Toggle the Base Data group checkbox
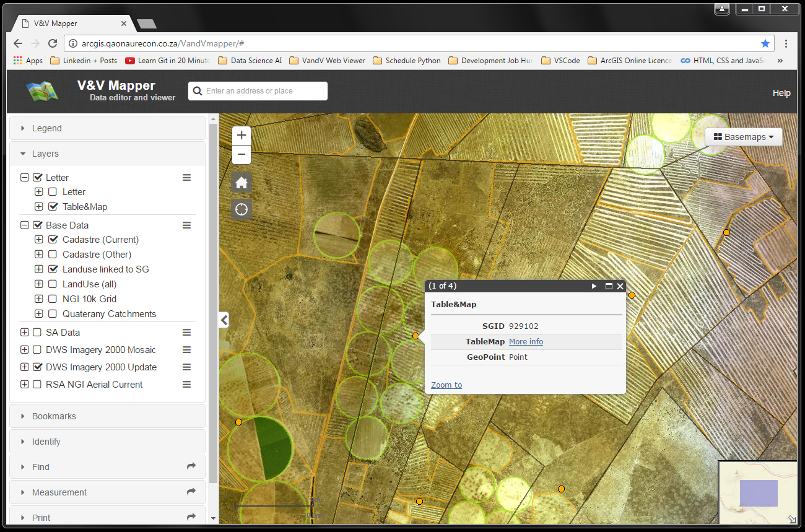Image resolution: width=805 pixels, height=532 pixels. (38, 225)
